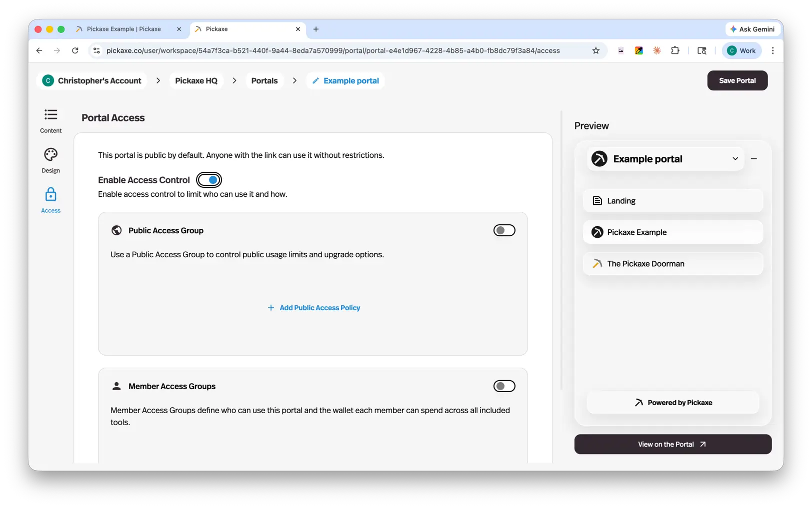This screenshot has width=812, height=508.
Task: Click the Pickaxe logo in Example portal preview
Action: (599, 159)
